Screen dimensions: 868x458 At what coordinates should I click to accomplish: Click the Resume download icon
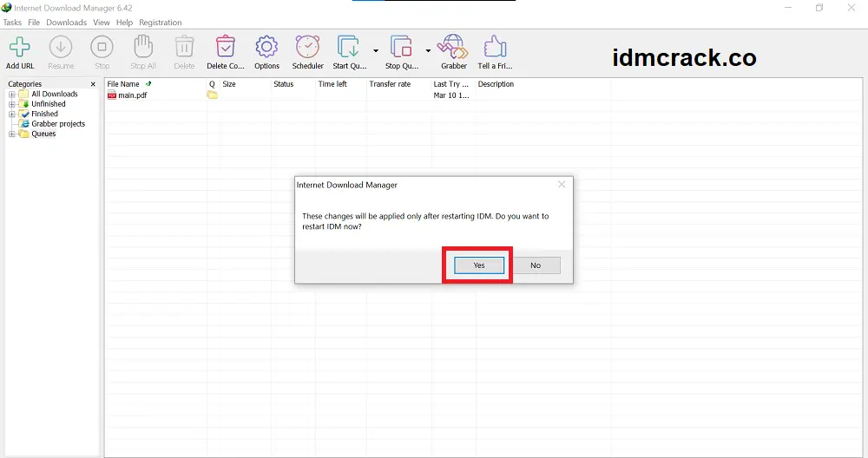point(61,48)
